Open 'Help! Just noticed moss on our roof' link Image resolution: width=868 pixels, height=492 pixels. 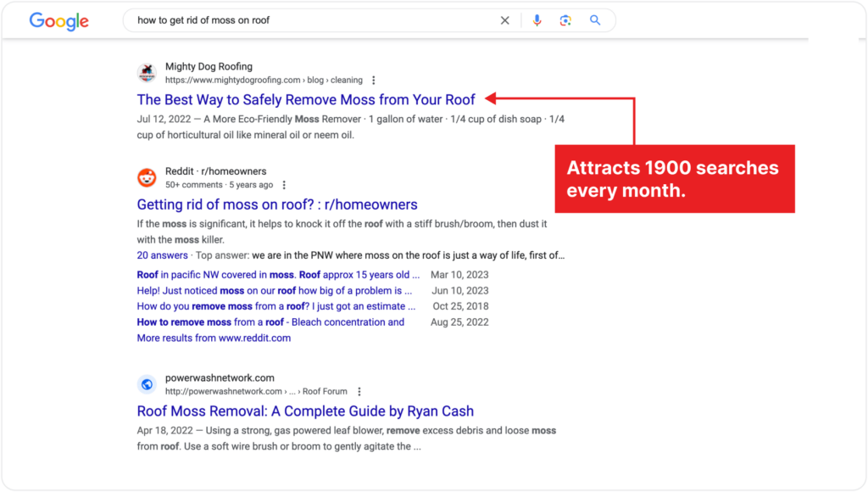tap(275, 291)
